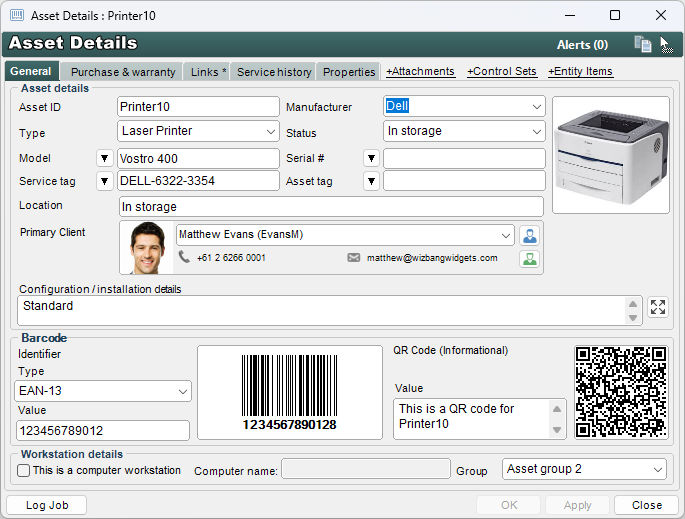
Task: Click the Model field containing Vostro 400
Action: (198, 159)
